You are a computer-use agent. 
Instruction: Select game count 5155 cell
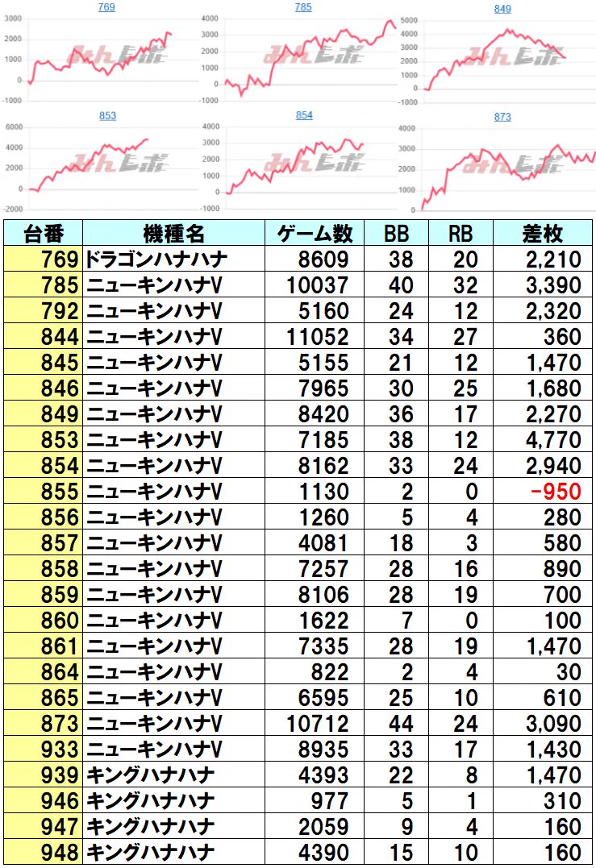(314, 362)
